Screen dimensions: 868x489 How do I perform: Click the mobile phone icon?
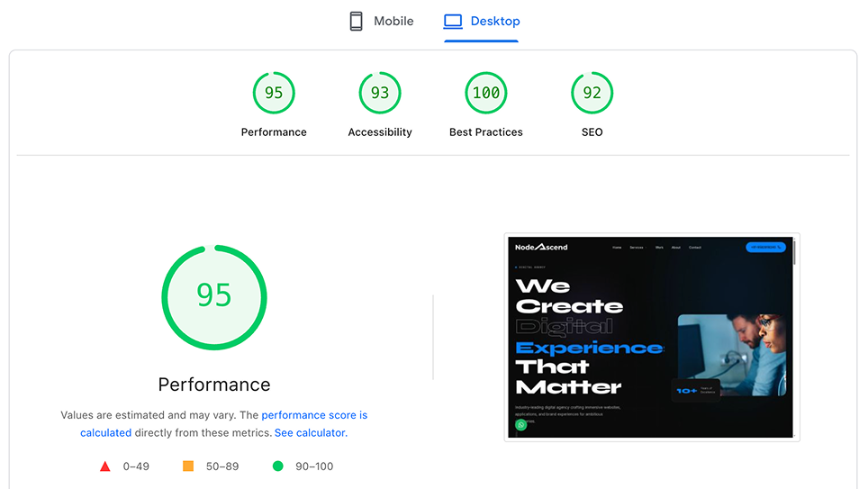[356, 21]
